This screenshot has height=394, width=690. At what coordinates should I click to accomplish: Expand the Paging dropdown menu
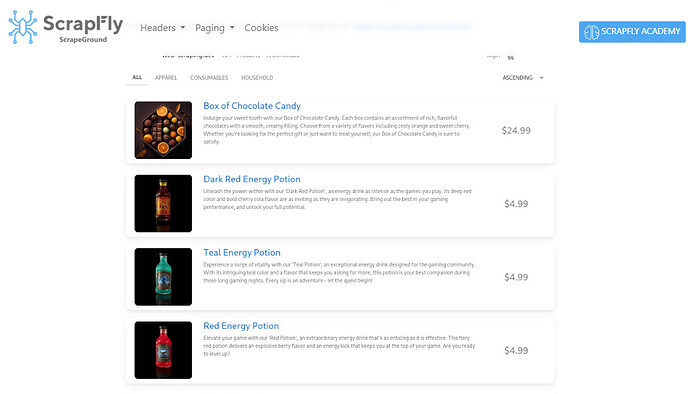click(214, 28)
